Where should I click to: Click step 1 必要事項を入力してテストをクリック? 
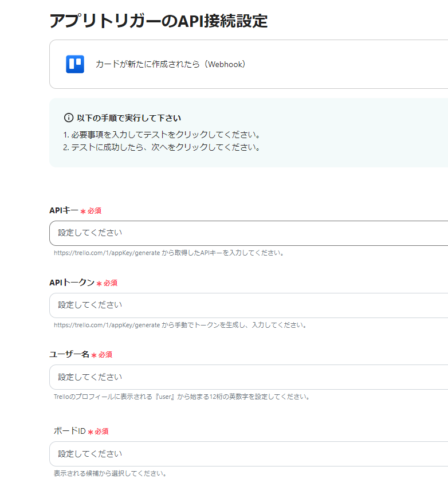point(162,135)
